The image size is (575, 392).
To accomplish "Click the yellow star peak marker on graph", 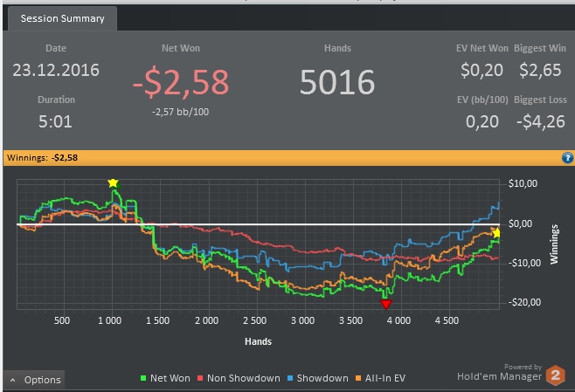I will click(x=113, y=182).
